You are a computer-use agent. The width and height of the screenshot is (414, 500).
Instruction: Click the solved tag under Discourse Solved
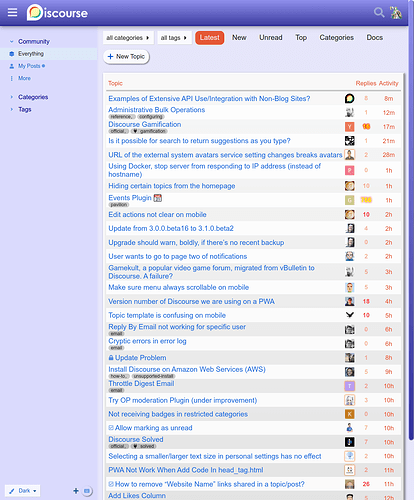coord(144,446)
